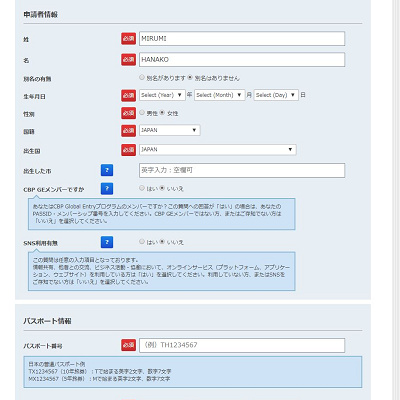Viewport: 400px width, 400px height.
Task: Expand the 出生国 JAPAN dropdown
Action: 218,149
